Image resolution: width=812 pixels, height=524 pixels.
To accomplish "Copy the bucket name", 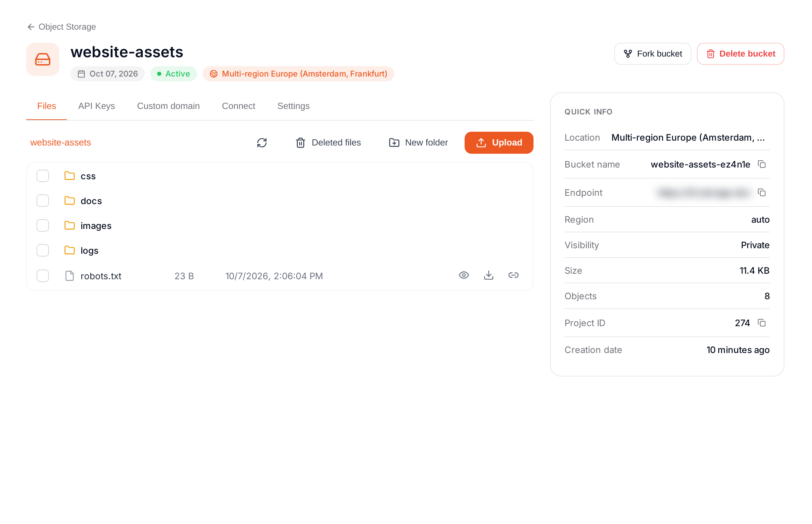I will (762, 164).
